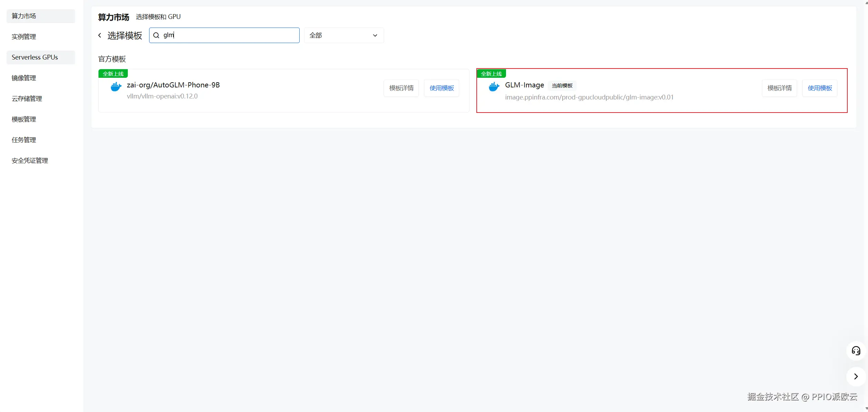Open 镜像管理 in sidebar

click(x=24, y=78)
